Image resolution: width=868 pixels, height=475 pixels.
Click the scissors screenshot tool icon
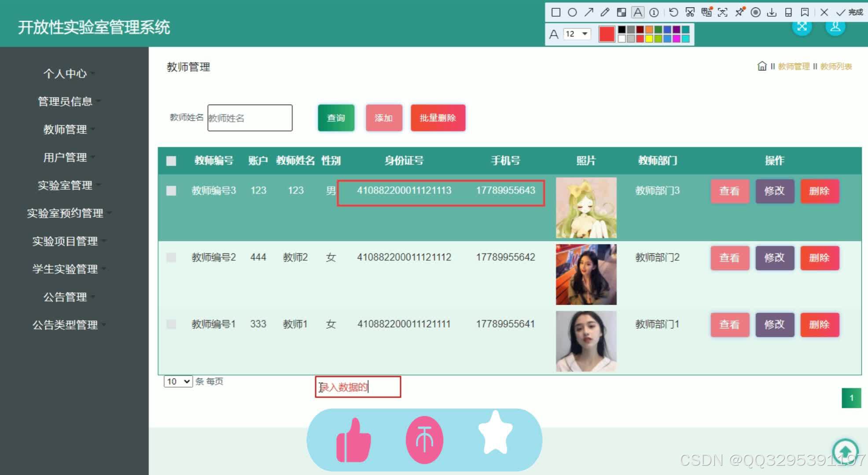pos(690,12)
